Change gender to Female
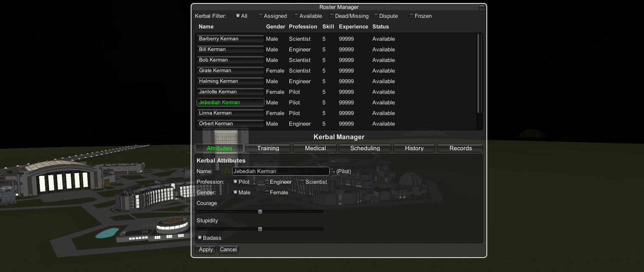644x272 pixels. point(267,193)
